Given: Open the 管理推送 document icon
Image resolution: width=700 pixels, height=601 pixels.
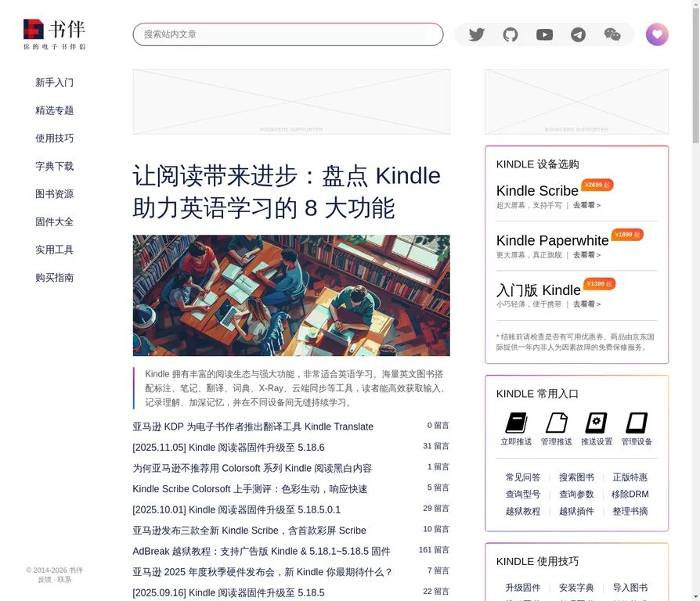Looking at the screenshot, I should 556,423.
